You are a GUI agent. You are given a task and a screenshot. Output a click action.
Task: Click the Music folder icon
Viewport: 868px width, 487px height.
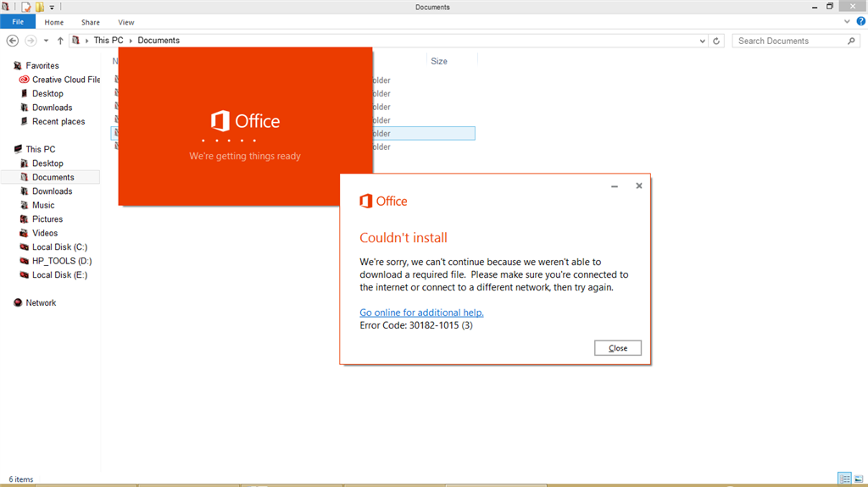tap(24, 205)
